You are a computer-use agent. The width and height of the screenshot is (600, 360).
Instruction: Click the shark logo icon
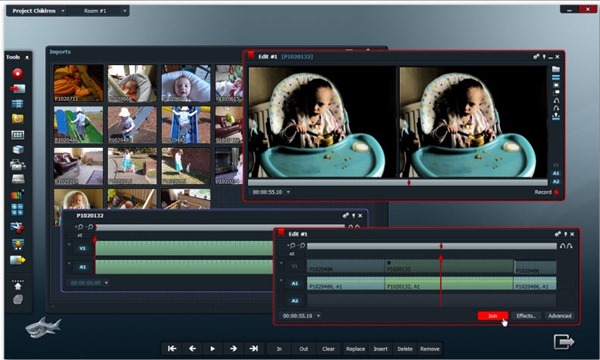click(43, 327)
